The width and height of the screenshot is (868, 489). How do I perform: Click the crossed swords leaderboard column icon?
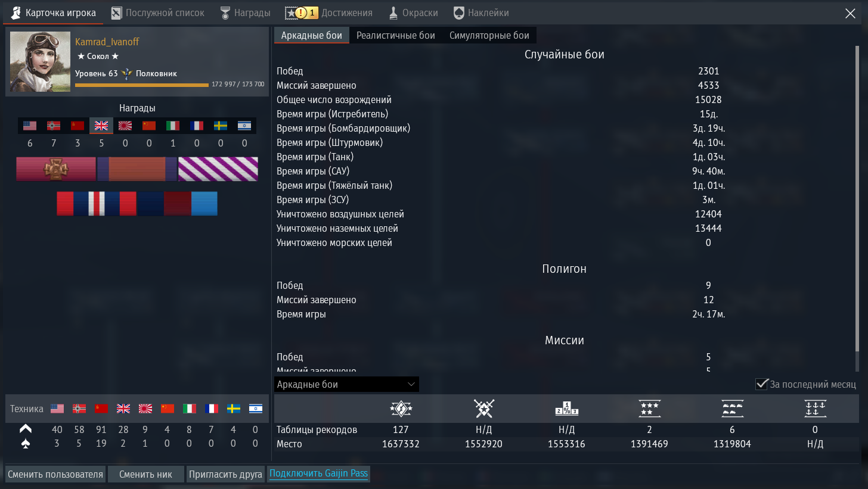(x=483, y=409)
